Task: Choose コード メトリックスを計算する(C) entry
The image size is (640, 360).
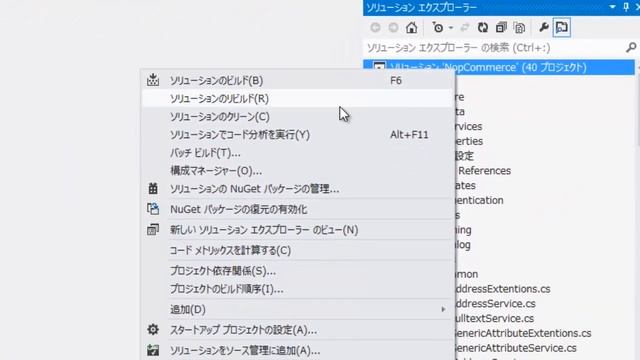Action: coord(298,250)
